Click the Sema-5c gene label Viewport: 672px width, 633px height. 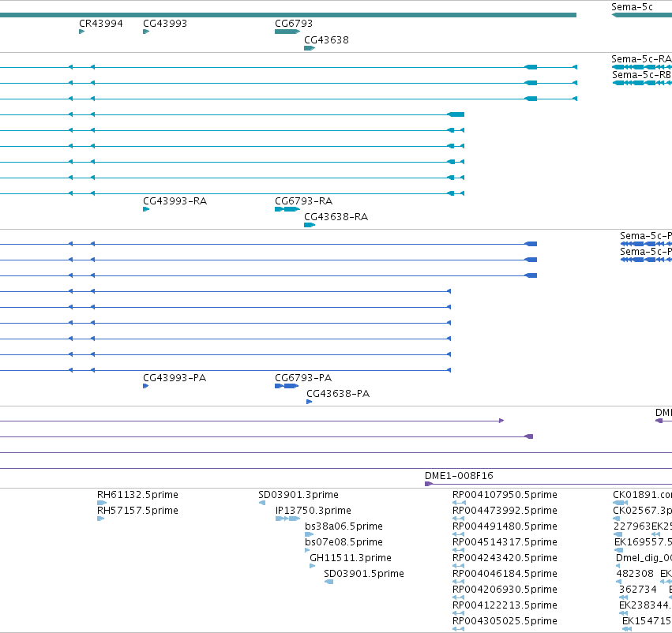click(x=633, y=7)
